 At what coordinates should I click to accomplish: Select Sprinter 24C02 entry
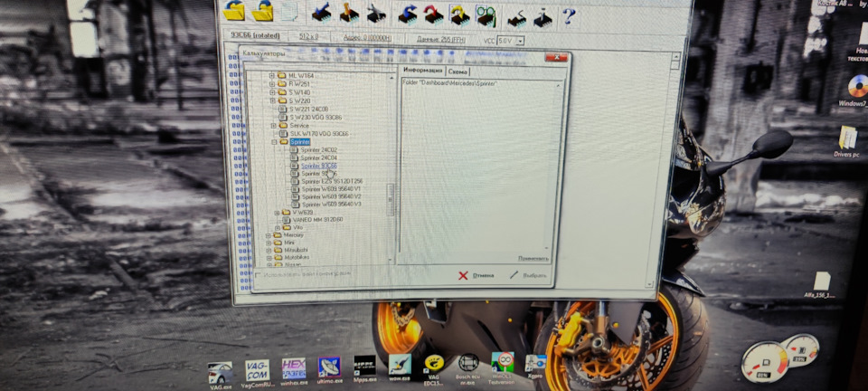pos(319,150)
